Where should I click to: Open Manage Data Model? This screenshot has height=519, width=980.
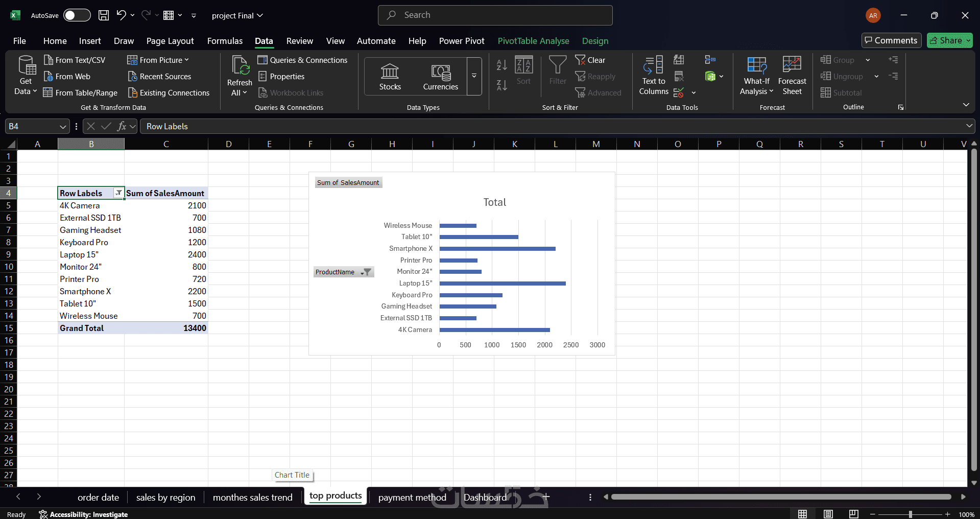(x=710, y=77)
